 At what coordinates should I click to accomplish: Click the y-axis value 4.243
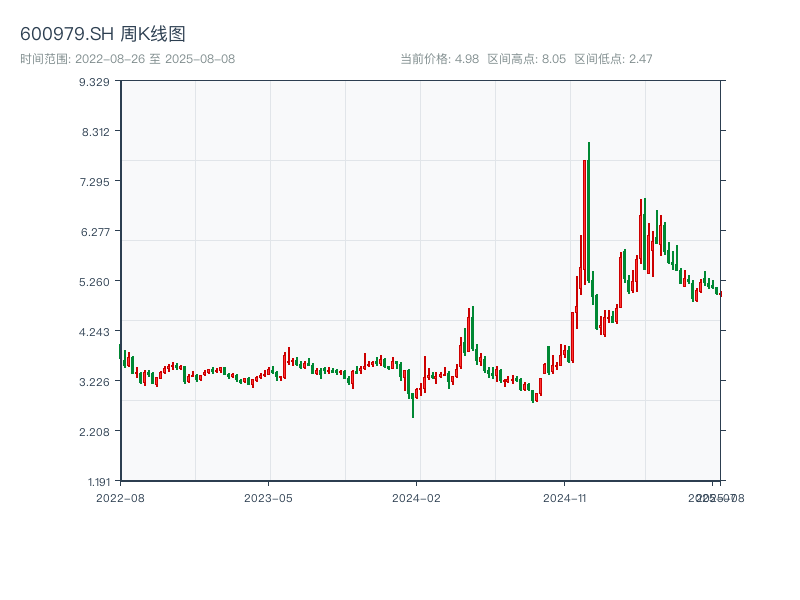point(94,332)
